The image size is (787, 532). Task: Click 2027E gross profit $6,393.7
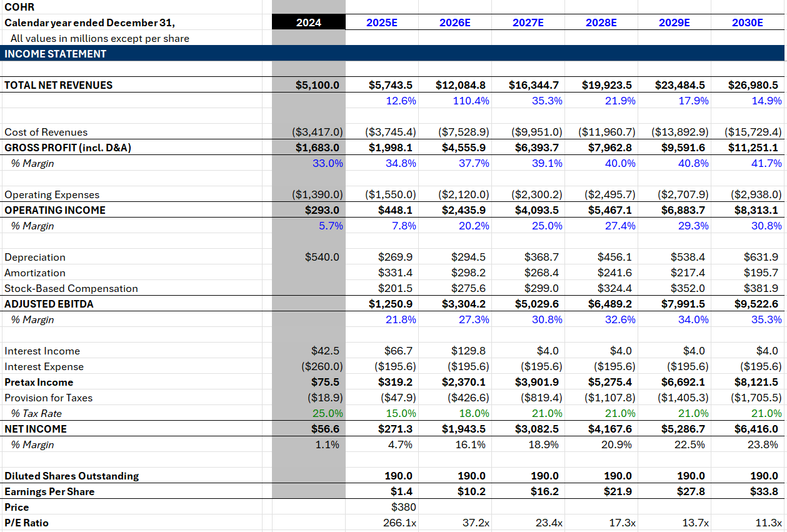click(x=537, y=148)
